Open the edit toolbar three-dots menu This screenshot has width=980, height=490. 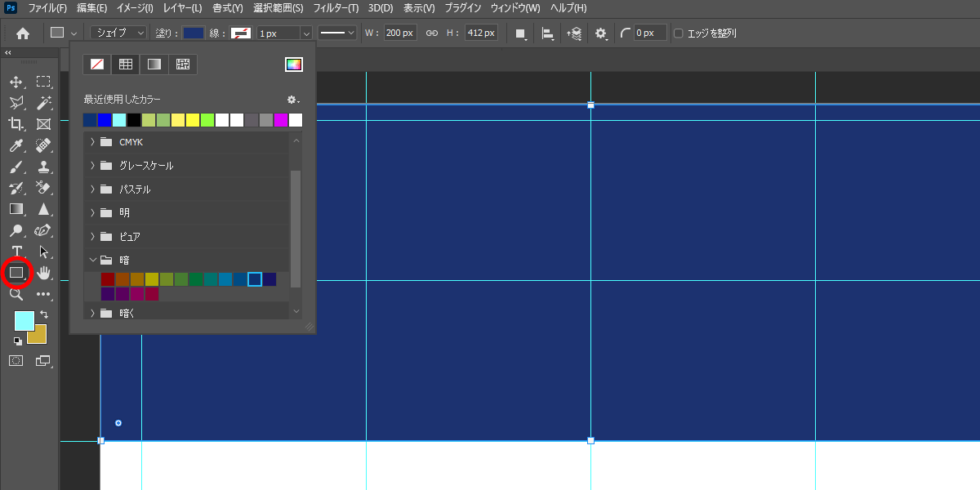43,294
